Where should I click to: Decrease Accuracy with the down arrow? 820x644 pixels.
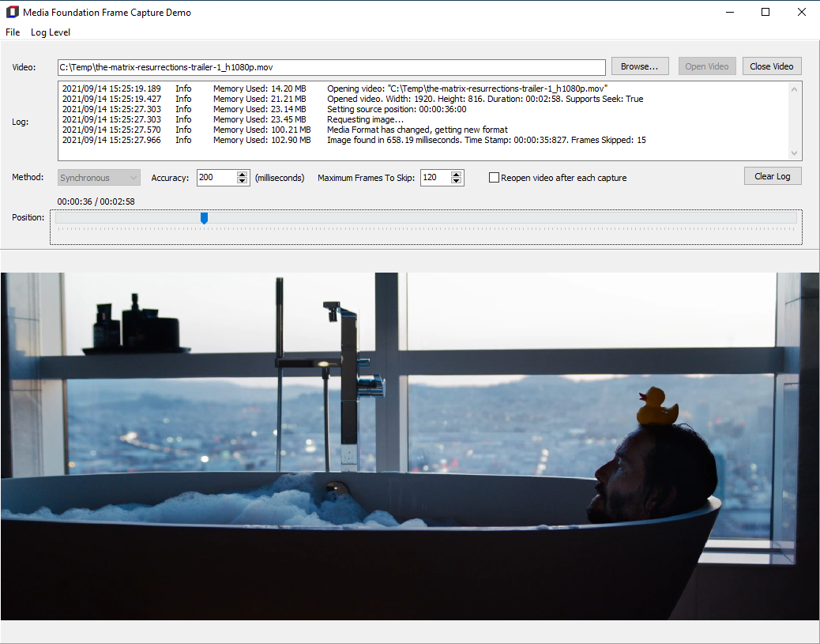pyautogui.click(x=242, y=181)
